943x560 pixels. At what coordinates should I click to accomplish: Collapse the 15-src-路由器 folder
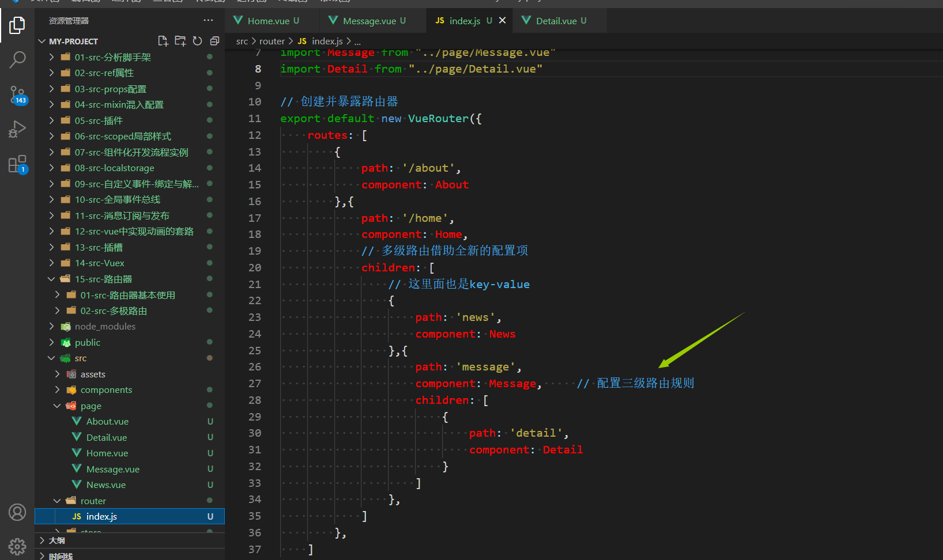(51, 279)
